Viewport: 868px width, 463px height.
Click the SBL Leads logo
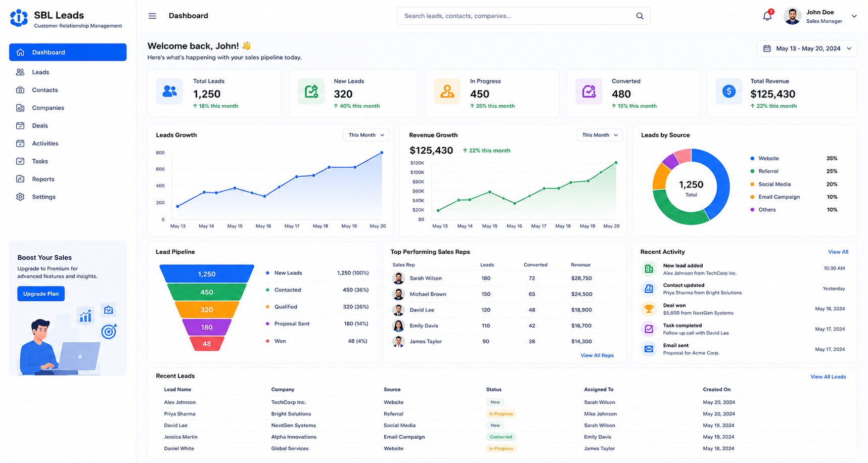point(19,18)
